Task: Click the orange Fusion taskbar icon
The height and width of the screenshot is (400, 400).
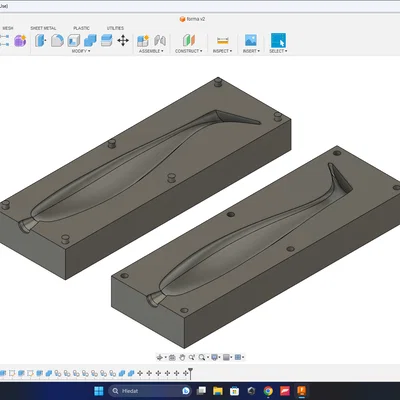Action: coord(302,391)
